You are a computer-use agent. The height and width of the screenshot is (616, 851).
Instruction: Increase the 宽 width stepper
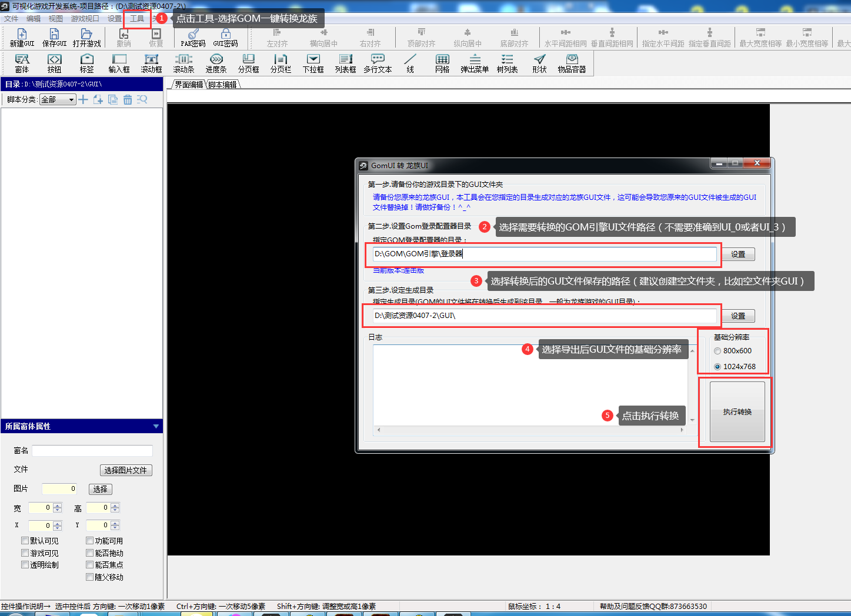coord(57,505)
